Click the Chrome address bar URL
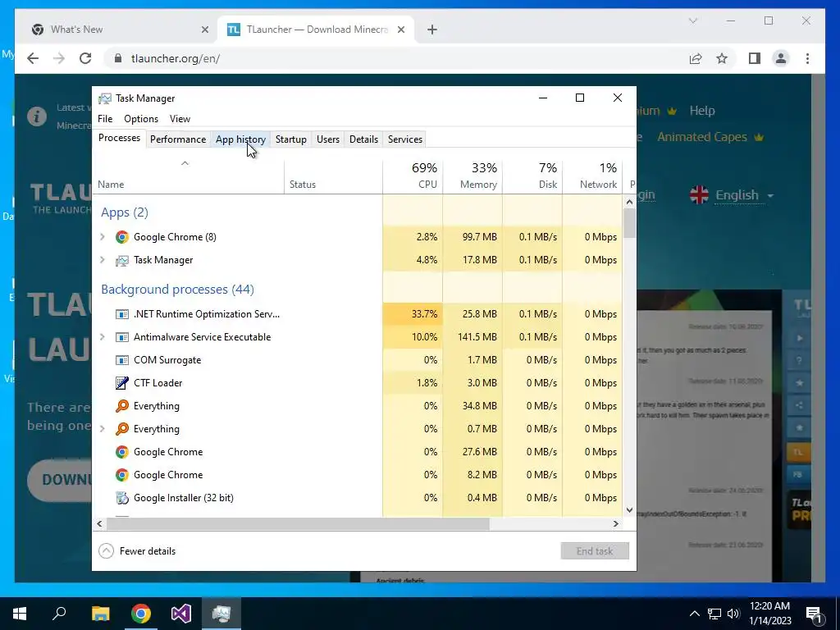840x630 pixels. (x=176, y=58)
